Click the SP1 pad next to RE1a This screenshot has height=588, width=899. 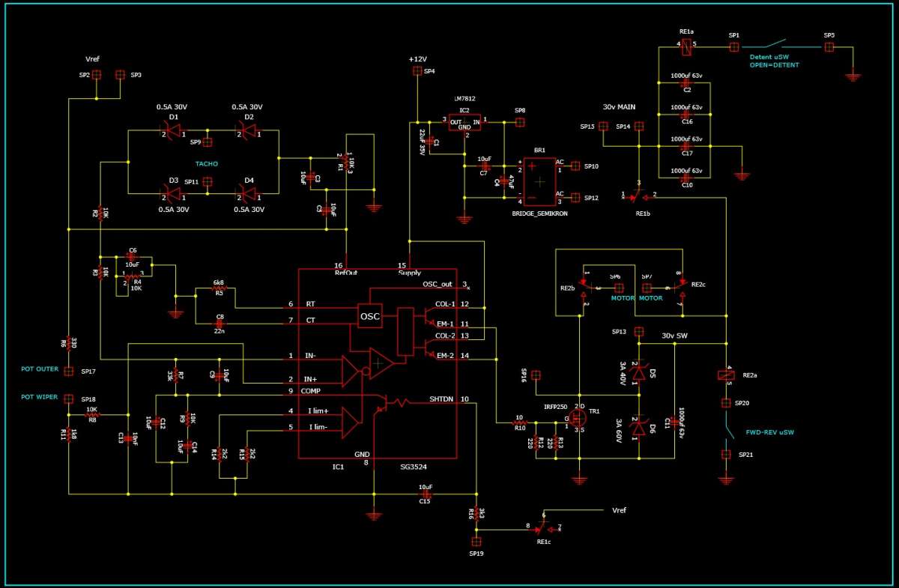pyautogui.click(x=734, y=47)
